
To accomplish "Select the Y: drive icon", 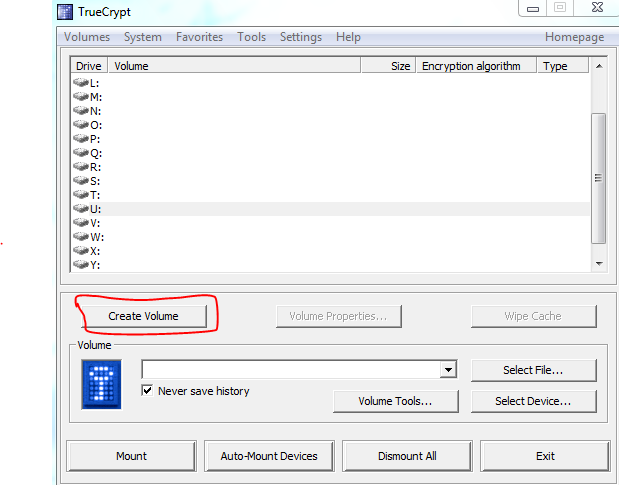I will click(81, 264).
